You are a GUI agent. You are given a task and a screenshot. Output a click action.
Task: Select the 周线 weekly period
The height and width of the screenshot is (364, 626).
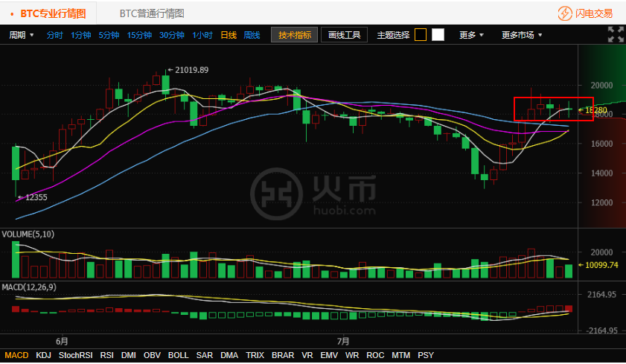click(252, 35)
